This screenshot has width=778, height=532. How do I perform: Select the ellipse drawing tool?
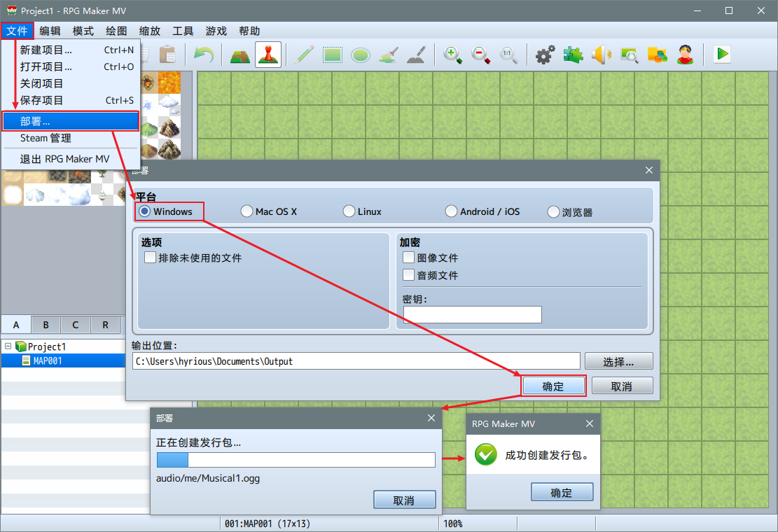[x=360, y=55]
